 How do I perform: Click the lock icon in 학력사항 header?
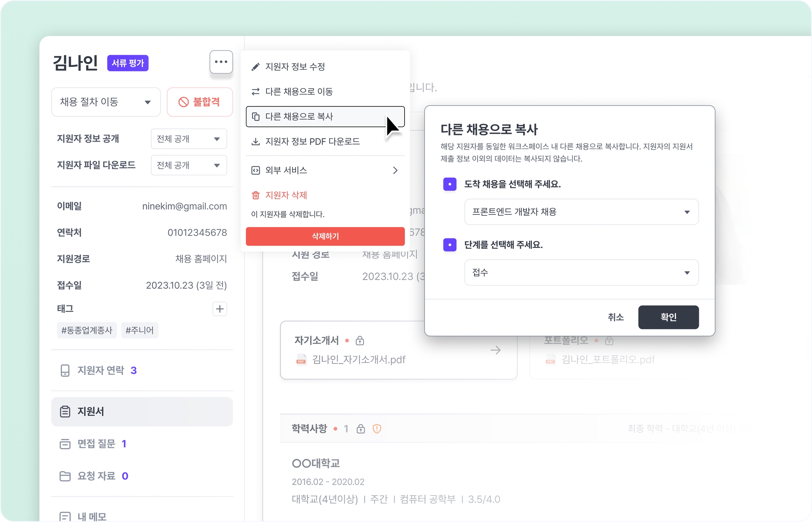tap(361, 429)
